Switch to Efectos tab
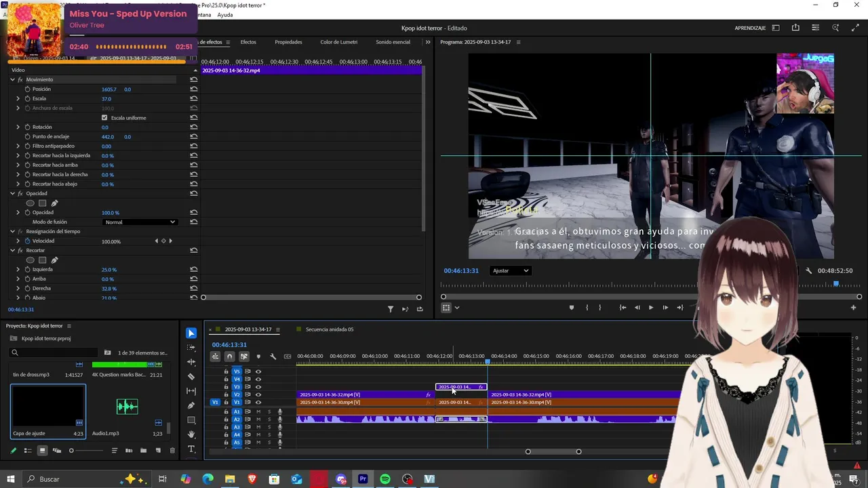This screenshot has width=868, height=488. pyautogui.click(x=248, y=42)
